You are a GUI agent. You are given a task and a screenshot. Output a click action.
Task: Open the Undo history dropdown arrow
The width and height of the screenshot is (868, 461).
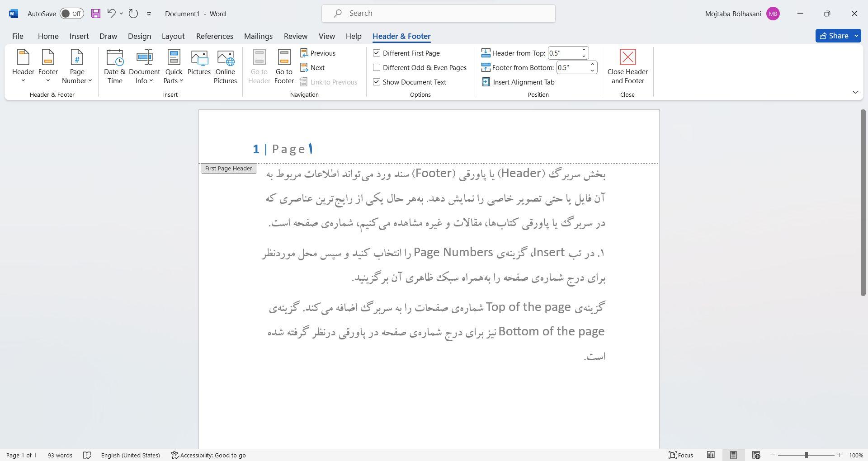pyautogui.click(x=121, y=14)
